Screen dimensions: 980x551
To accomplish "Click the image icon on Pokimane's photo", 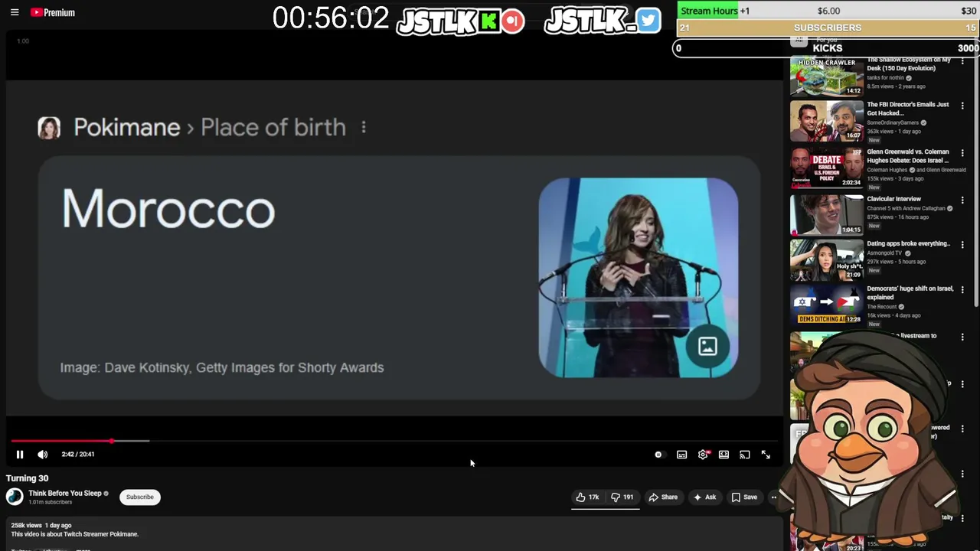I will pos(707,346).
